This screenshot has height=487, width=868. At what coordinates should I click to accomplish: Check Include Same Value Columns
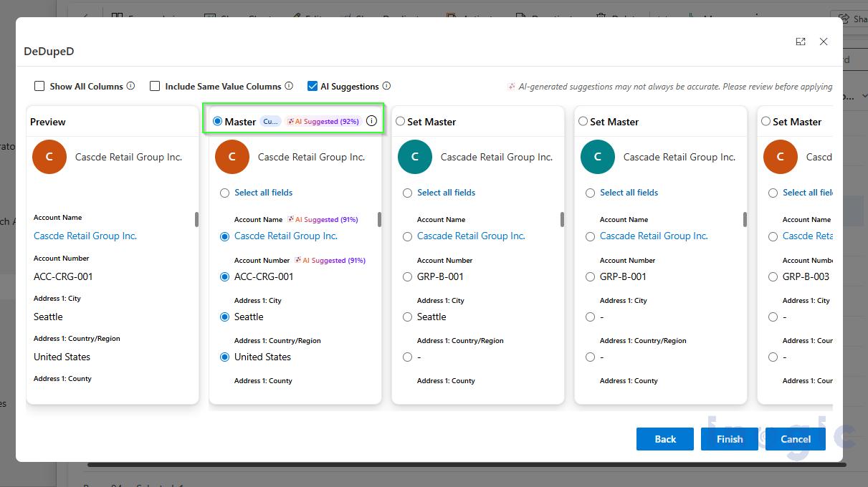155,86
